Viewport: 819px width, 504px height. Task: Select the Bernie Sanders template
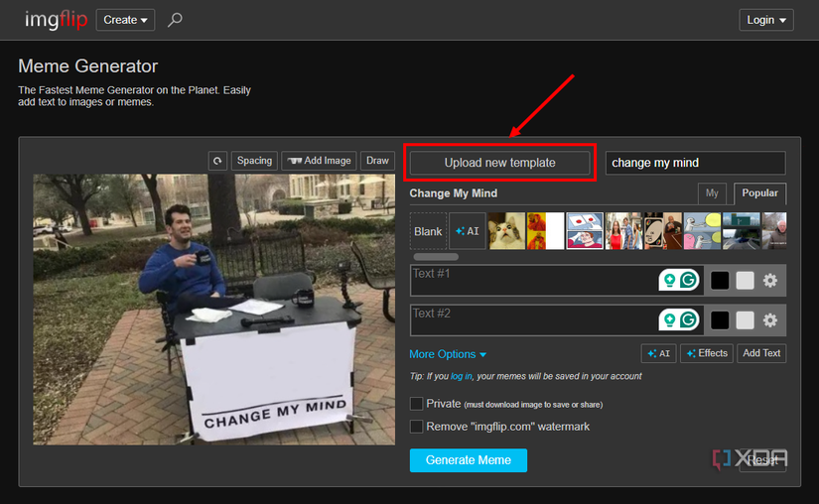[x=774, y=231]
